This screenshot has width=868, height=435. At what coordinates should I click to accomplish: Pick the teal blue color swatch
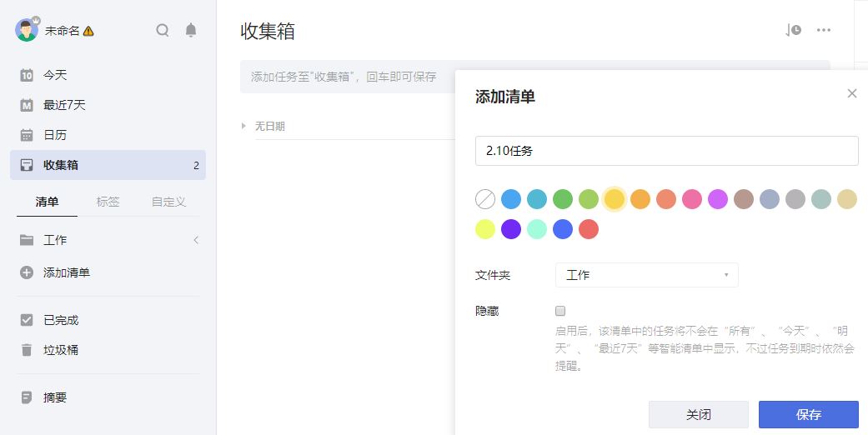pos(537,199)
